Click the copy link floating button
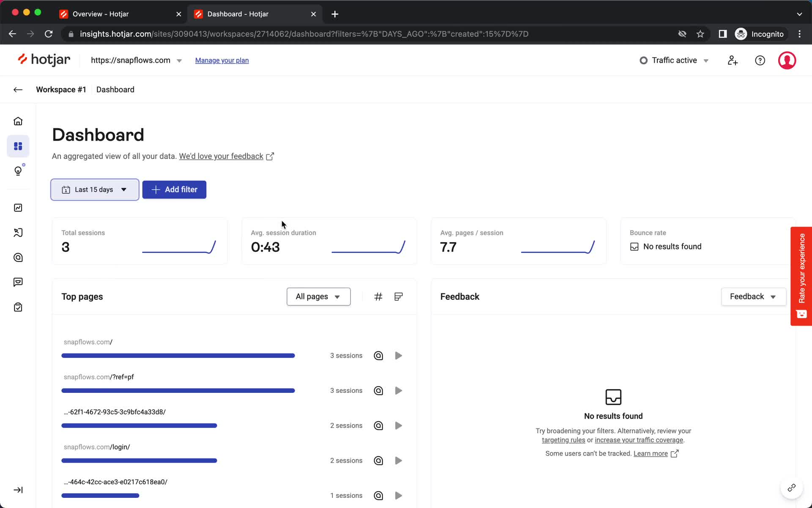The height and width of the screenshot is (508, 812). coord(791,488)
